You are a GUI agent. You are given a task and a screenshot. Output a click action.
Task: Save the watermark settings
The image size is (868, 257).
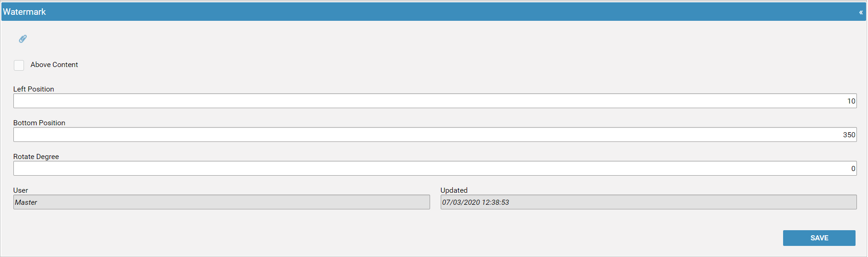click(819, 238)
